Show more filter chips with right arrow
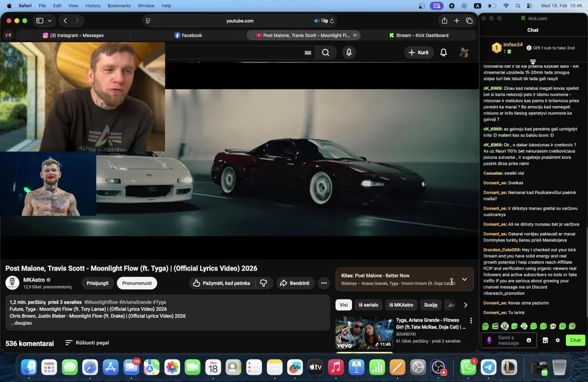The width and height of the screenshot is (588, 382). (x=466, y=305)
